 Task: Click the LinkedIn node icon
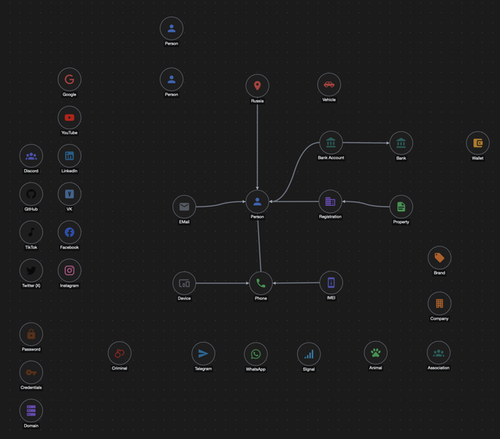[x=69, y=156]
